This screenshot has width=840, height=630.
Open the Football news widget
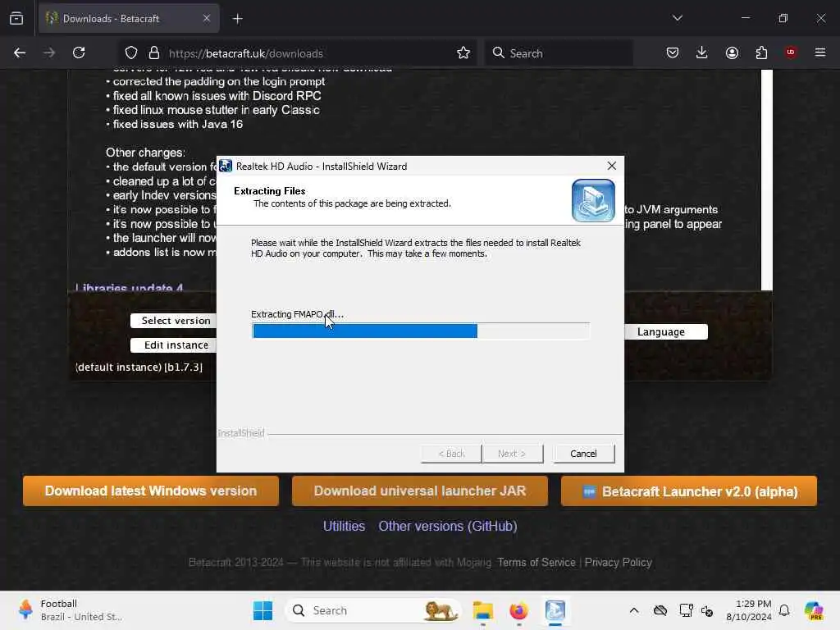[71, 610]
